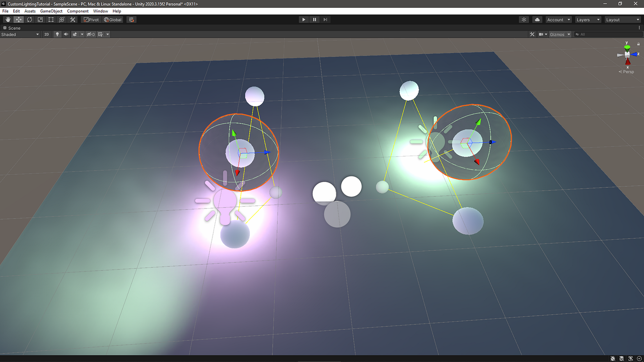This screenshot has height=362, width=644.
Task: Open the custom editor tools icon
Action: (72, 19)
